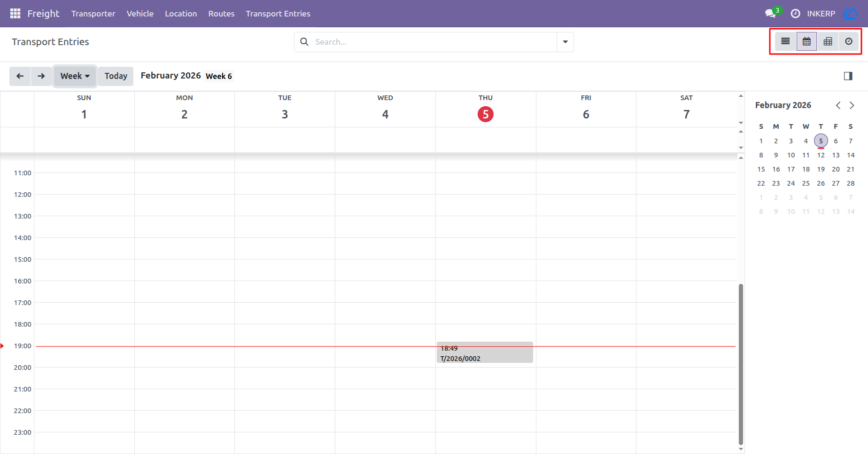Show previous month in mini calendar
This screenshot has height=454, width=868.
point(838,105)
